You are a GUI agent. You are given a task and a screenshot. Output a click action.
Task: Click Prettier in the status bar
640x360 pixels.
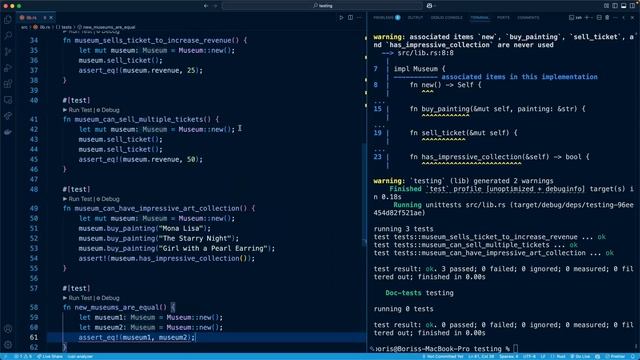point(615,356)
